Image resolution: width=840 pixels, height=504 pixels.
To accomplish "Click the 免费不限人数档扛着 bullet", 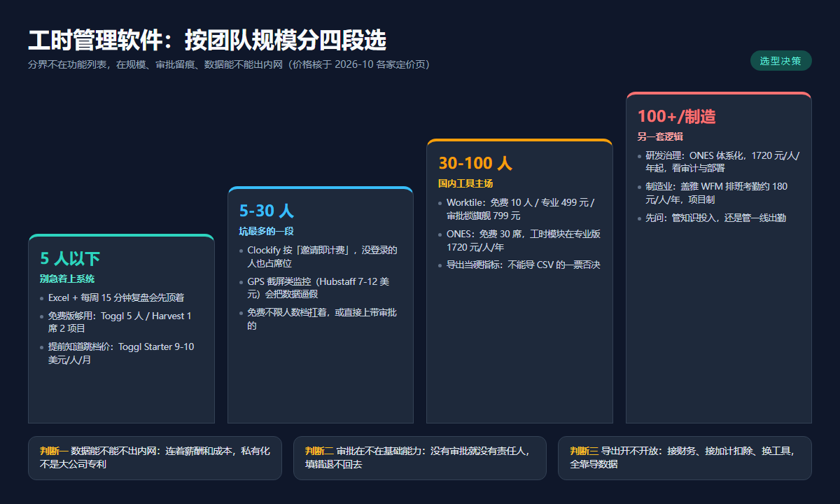I will click(321, 318).
